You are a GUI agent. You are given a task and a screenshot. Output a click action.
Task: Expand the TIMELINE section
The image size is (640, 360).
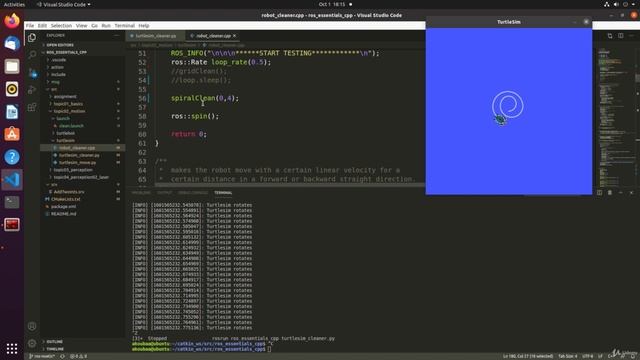tap(55, 349)
